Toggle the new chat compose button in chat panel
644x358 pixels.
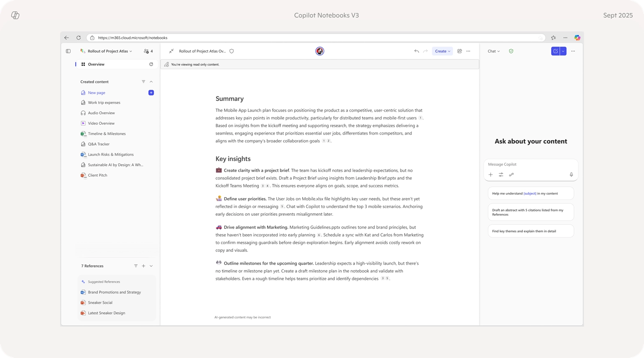(556, 51)
